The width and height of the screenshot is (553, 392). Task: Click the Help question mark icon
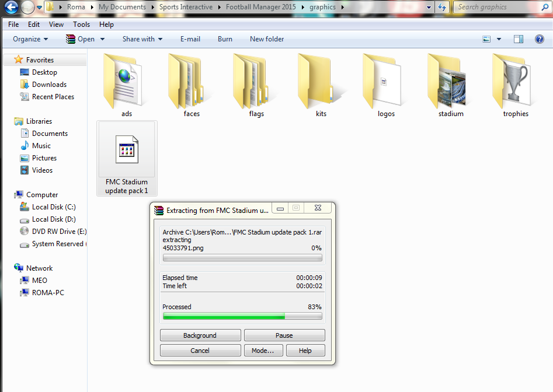click(x=539, y=39)
